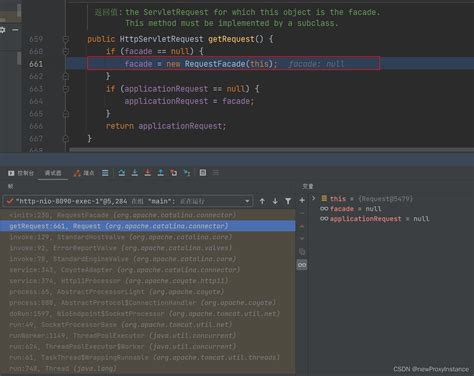Switch to the Console tab
Image resolution: width=474 pixels, height=376 pixels.
tap(21, 173)
